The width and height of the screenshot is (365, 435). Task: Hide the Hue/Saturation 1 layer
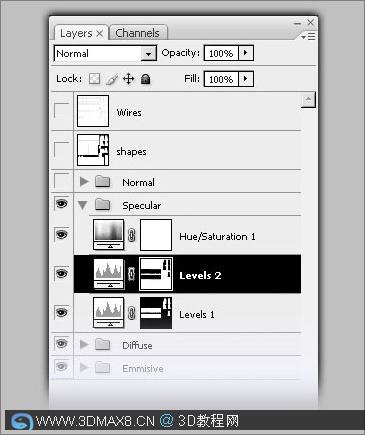62,235
